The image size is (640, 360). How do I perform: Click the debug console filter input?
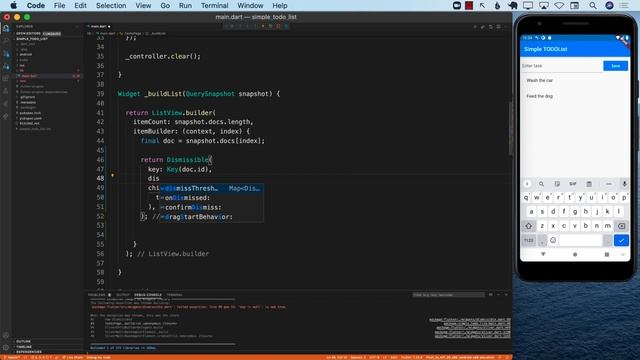448,295
